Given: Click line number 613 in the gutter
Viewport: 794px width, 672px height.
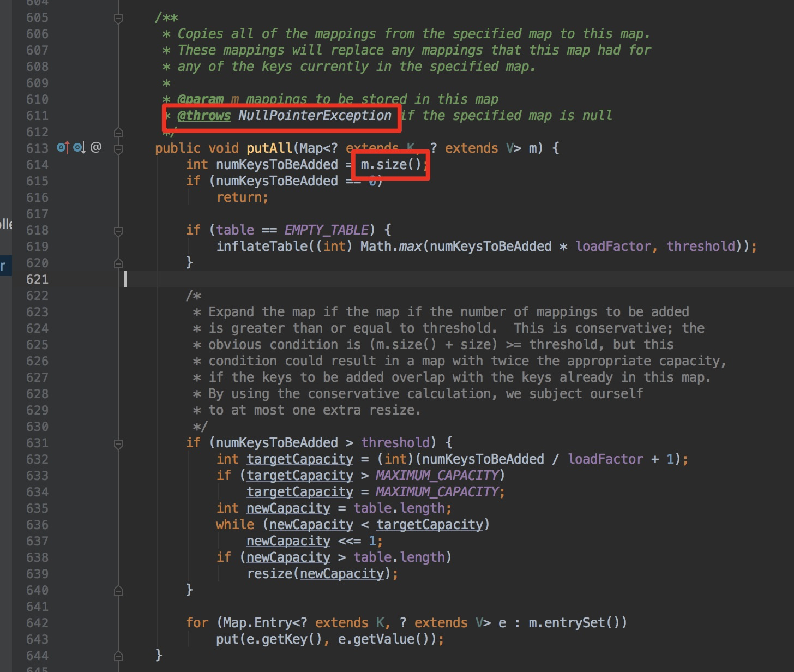Looking at the screenshot, I should [x=37, y=148].
